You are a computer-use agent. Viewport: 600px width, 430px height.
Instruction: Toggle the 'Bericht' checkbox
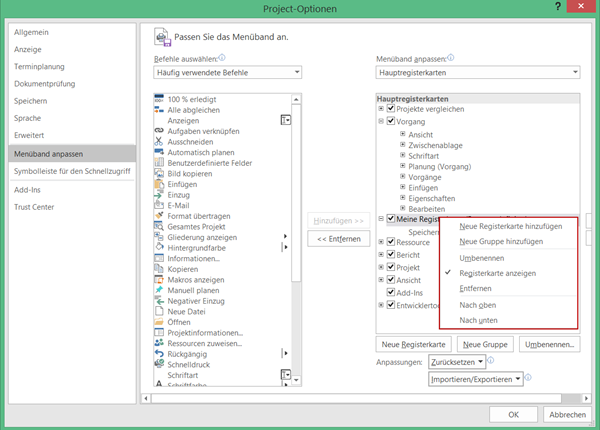coord(391,254)
